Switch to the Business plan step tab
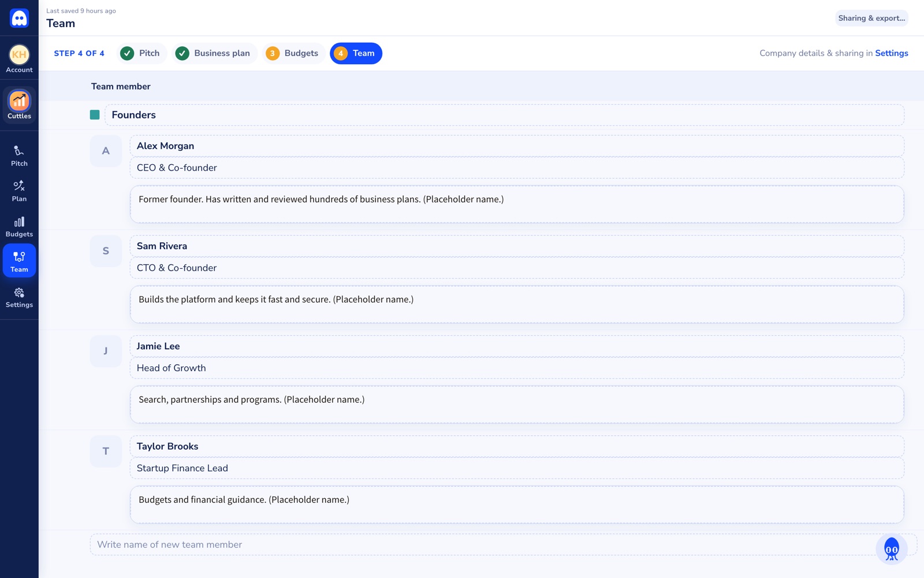 pyautogui.click(x=214, y=53)
